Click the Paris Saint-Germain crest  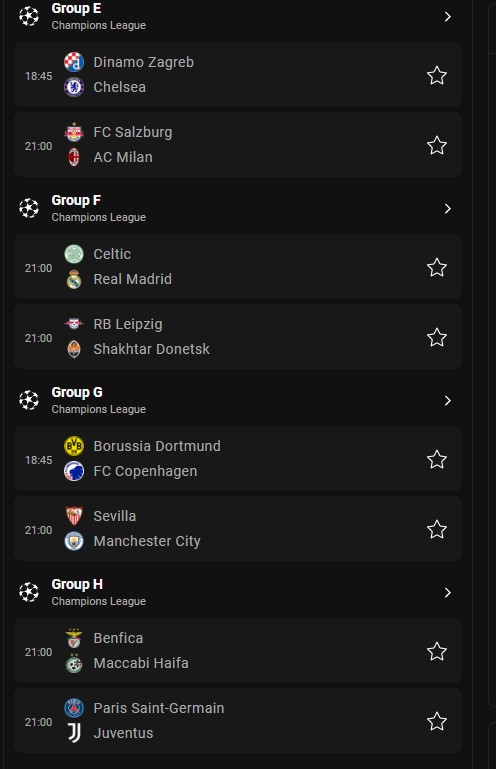tap(74, 708)
